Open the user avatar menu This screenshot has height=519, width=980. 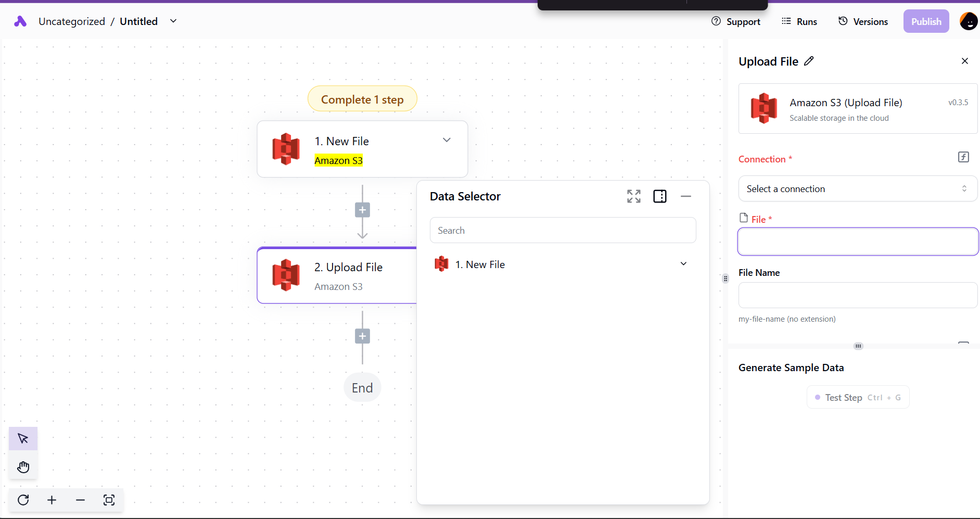969,21
